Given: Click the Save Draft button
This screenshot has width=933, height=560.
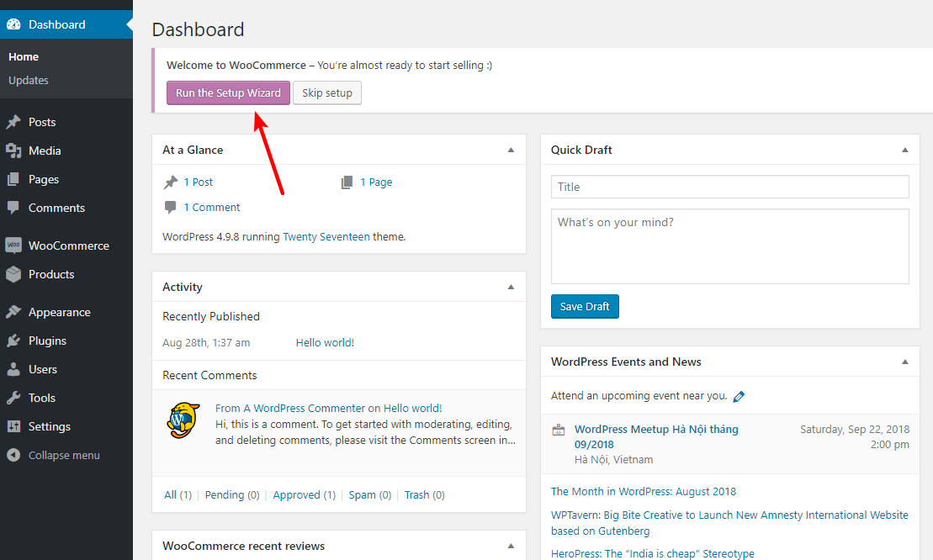Looking at the screenshot, I should pos(585,307).
